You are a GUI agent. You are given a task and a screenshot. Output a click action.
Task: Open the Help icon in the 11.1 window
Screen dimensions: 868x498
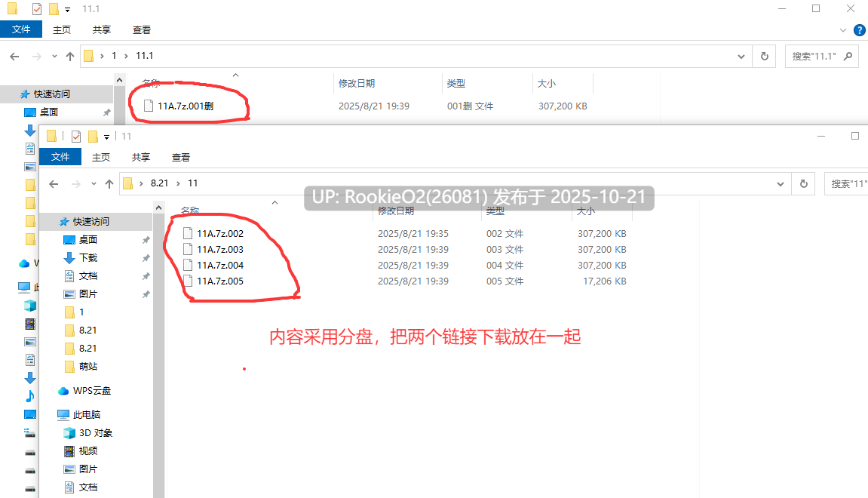(860, 30)
